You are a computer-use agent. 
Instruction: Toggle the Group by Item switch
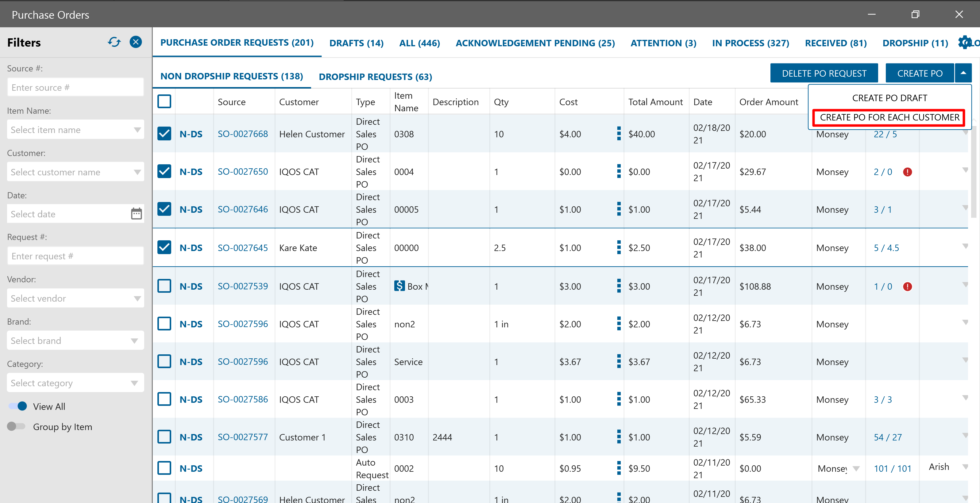pos(16,427)
